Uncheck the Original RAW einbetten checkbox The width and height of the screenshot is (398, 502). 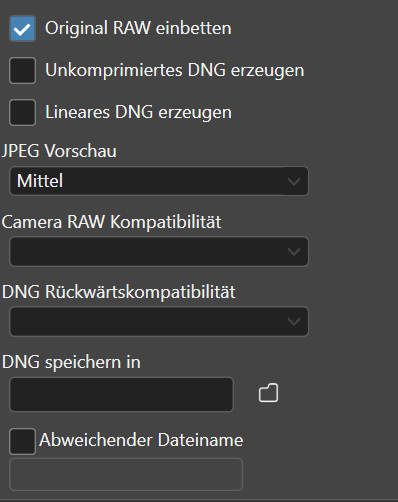click(x=22, y=28)
